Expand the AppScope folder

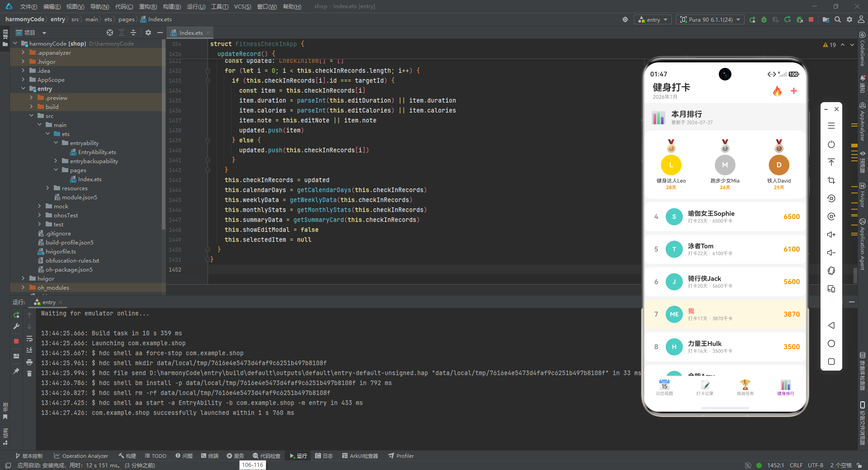[x=23, y=80]
